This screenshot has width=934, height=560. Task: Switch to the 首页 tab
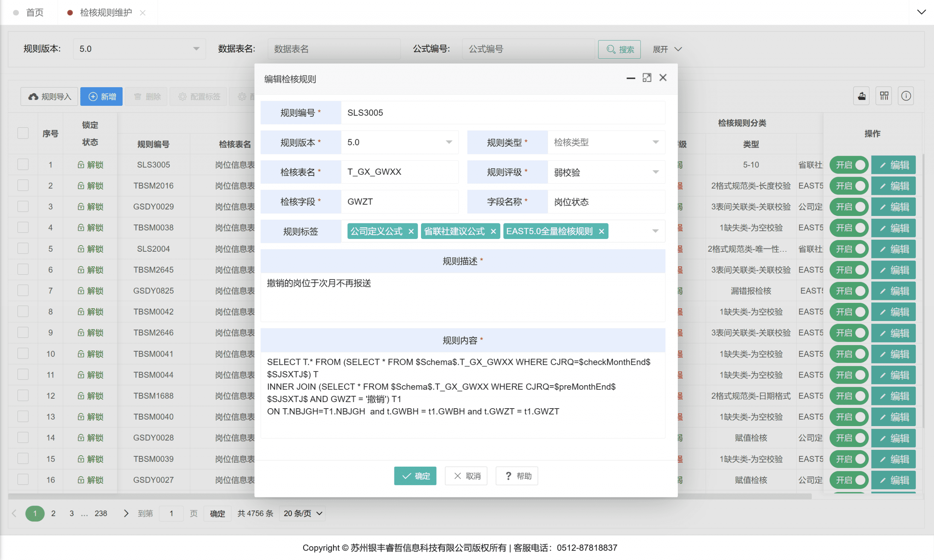(34, 12)
